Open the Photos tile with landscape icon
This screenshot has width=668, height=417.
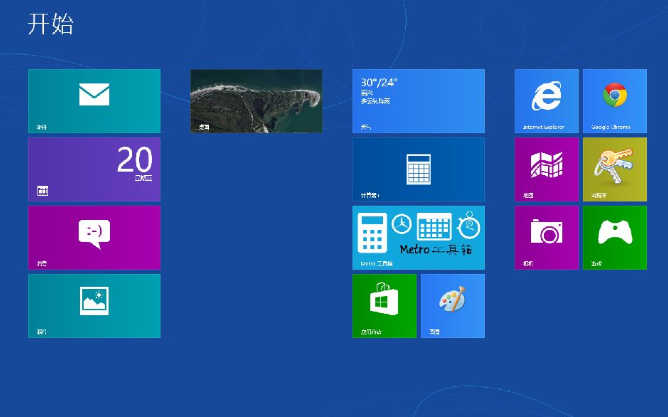[94, 306]
